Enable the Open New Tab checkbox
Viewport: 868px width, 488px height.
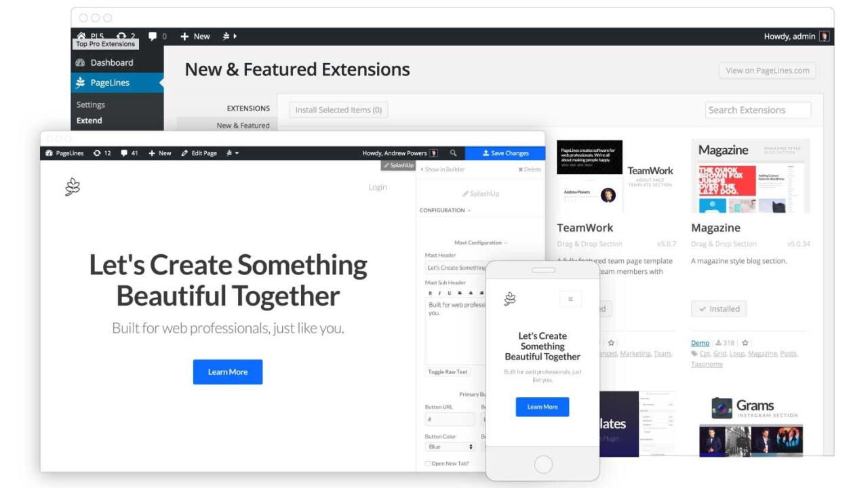click(428, 464)
